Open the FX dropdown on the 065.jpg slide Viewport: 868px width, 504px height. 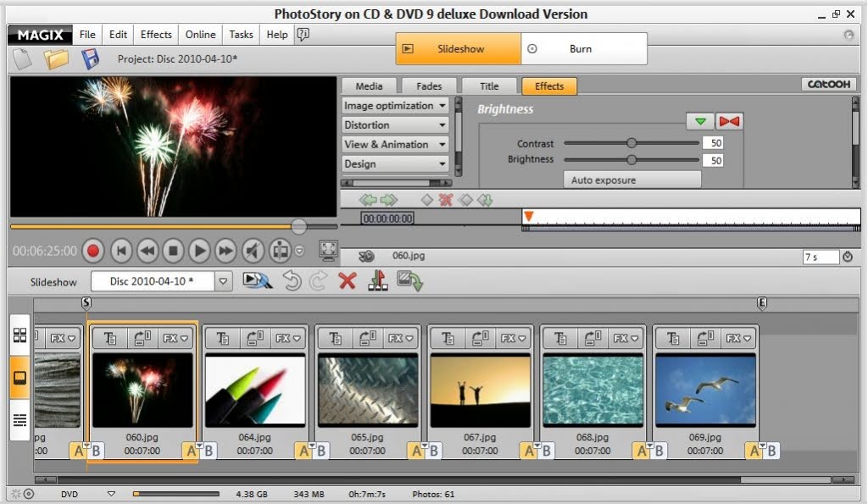pyautogui.click(x=400, y=338)
